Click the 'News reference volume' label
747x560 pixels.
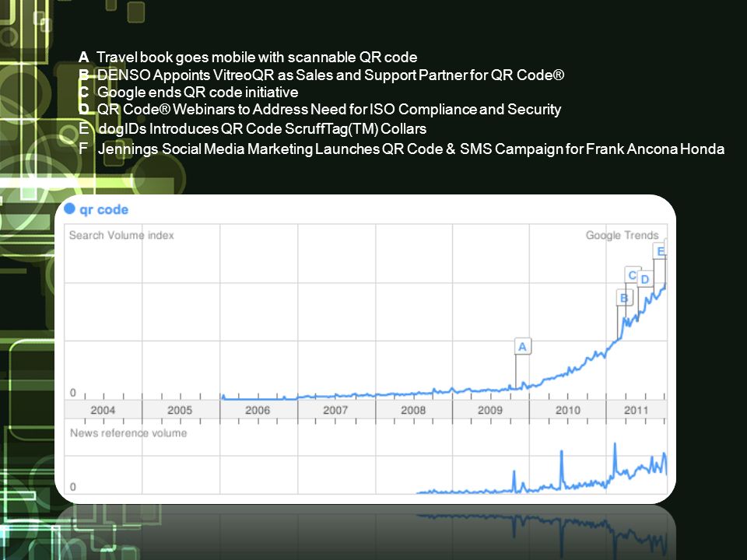(x=128, y=433)
